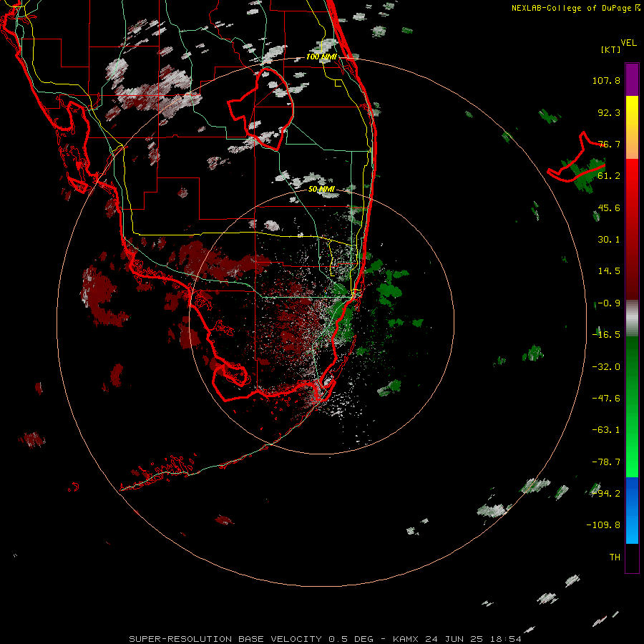Viewport: 644px width, 644px height.
Task: Click the 76.7 velocity scale value
Action: coord(609,144)
